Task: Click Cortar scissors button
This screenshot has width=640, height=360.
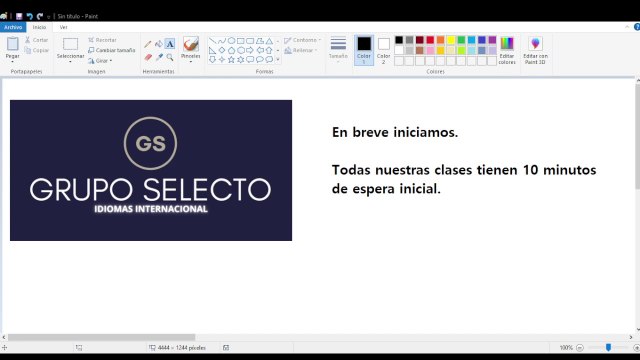Action: tap(36, 40)
